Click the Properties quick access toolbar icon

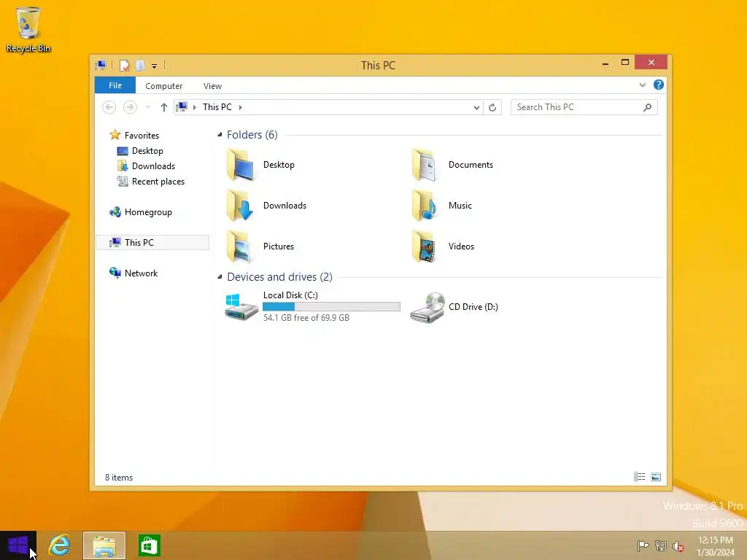point(124,65)
